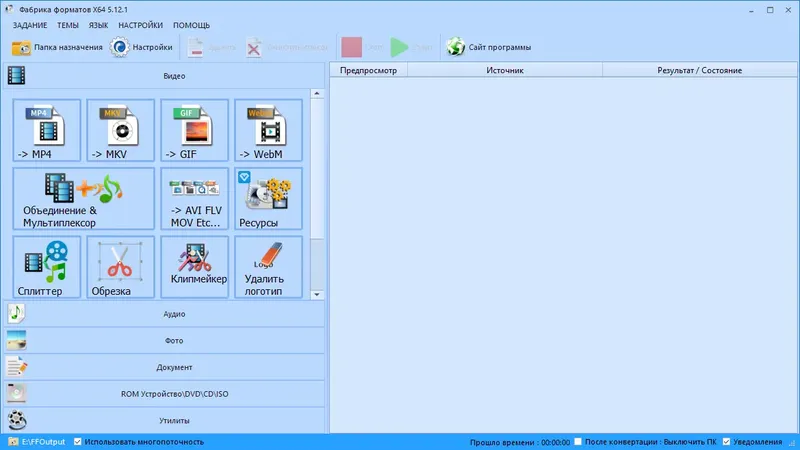Launch the Сплиттер tool

point(47,267)
